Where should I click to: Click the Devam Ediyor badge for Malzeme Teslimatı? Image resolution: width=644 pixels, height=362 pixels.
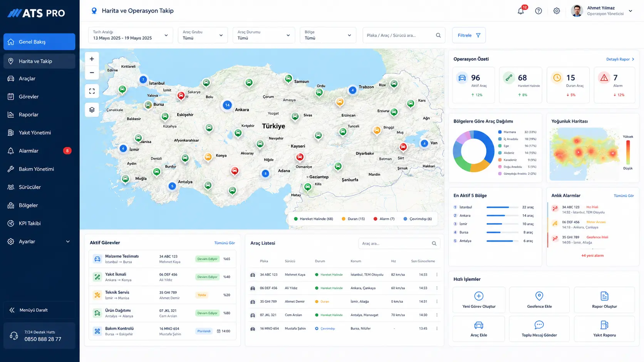(x=208, y=259)
